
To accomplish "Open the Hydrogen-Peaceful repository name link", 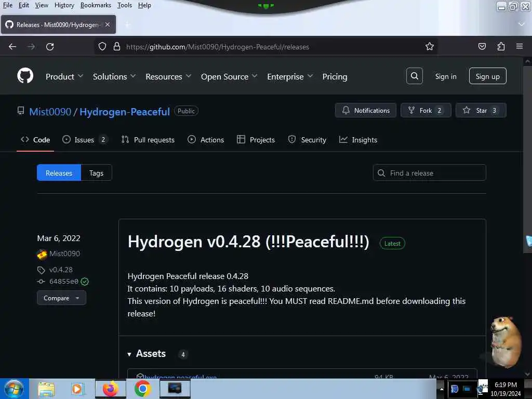I will [x=125, y=112].
